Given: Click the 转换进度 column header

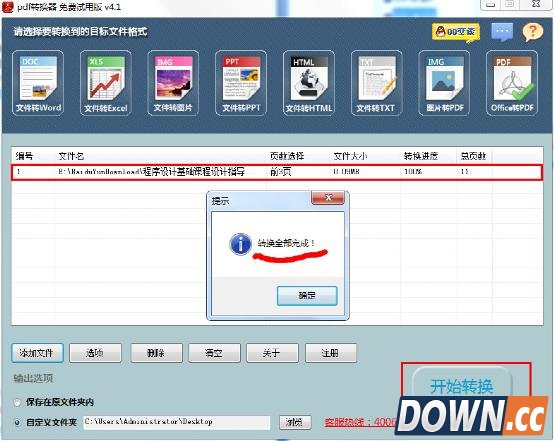Looking at the screenshot, I should [x=421, y=156].
